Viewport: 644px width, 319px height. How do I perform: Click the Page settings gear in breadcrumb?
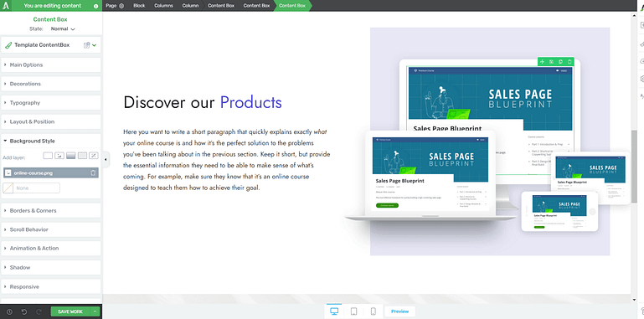click(x=121, y=6)
